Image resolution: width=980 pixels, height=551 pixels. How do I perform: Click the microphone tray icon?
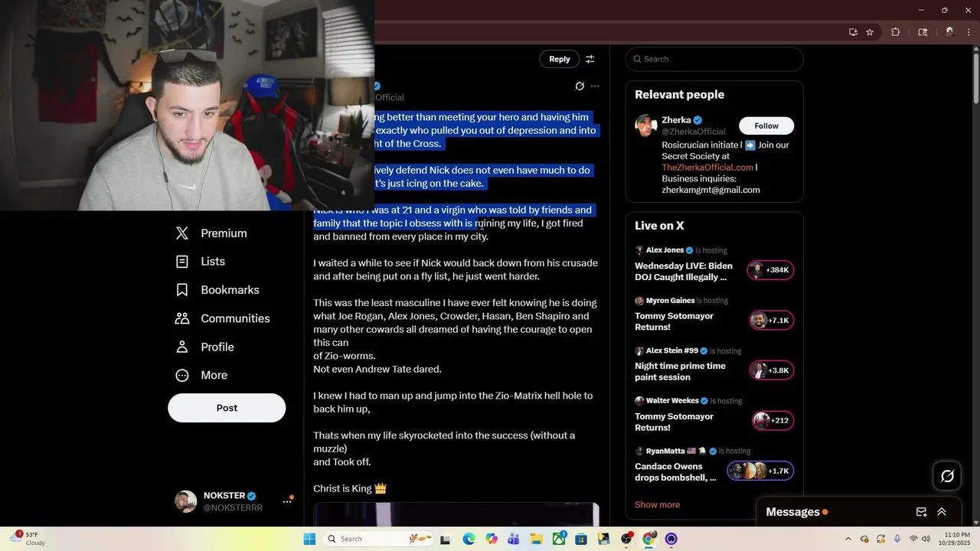click(897, 539)
